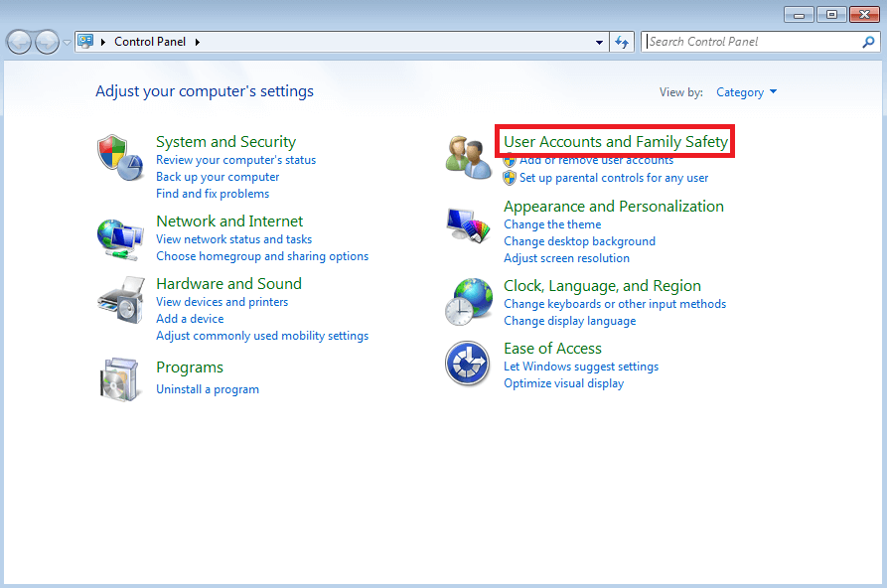The height and width of the screenshot is (588, 887).
Task: Open the User Accounts people icon
Action: tap(468, 157)
